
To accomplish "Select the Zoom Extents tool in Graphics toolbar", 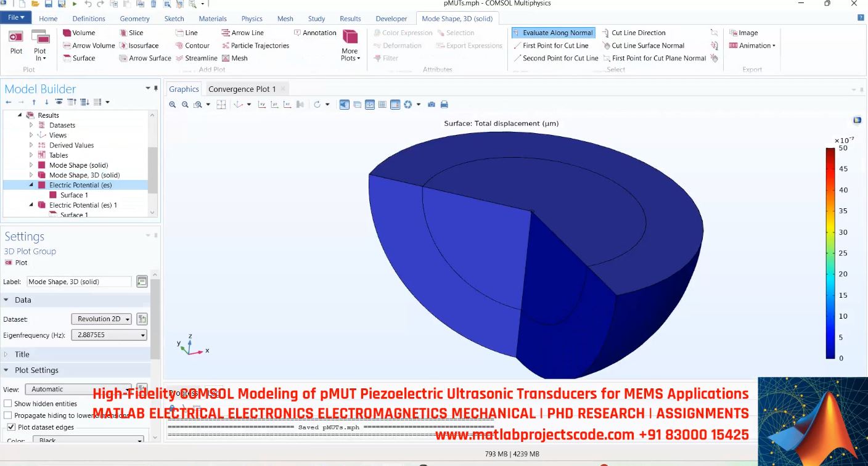I will pyautogui.click(x=221, y=104).
